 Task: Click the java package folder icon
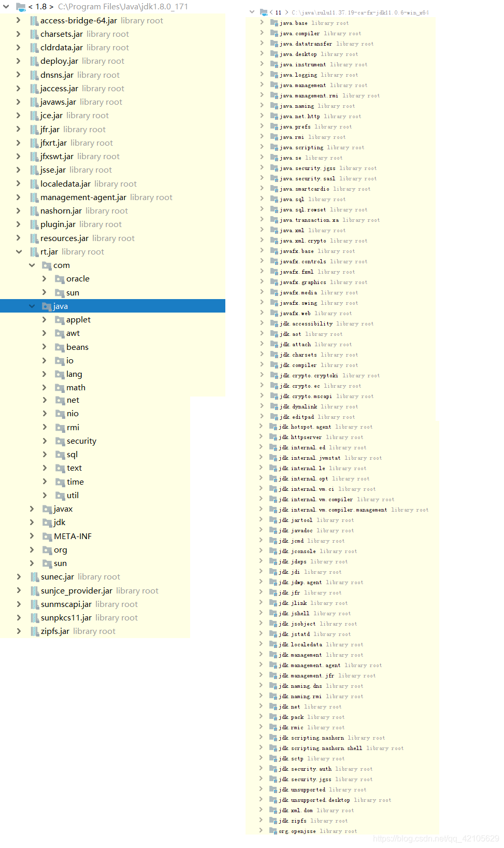pos(47,306)
